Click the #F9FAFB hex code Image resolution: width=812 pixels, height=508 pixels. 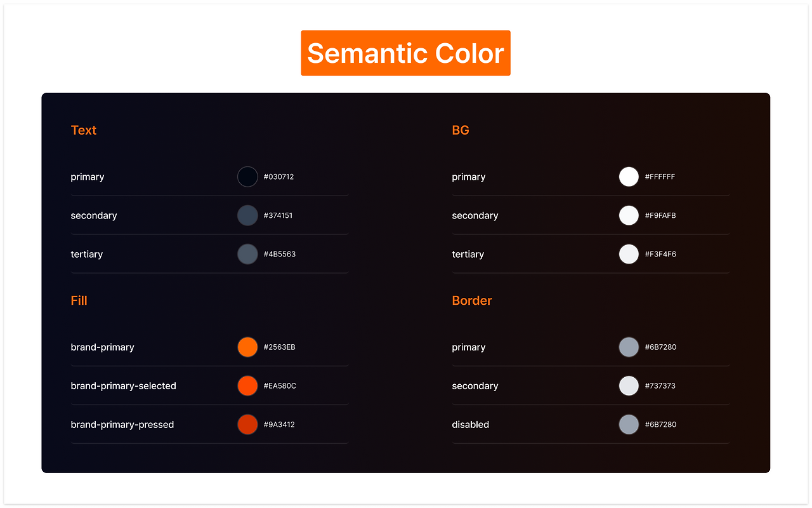660,216
